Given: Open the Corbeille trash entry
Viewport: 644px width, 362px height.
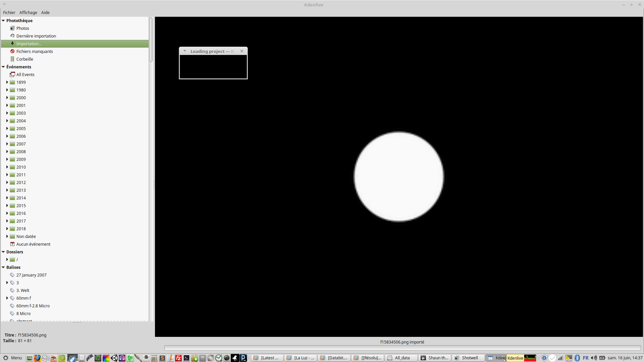Looking at the screenshot, I should click(x=24, y=59).
